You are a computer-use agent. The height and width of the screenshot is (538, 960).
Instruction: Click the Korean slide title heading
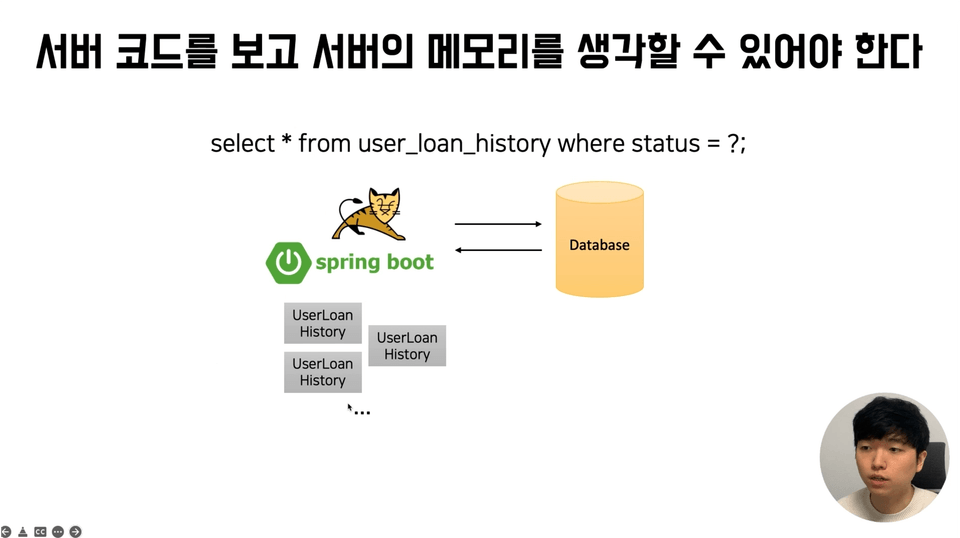(x=479, y=51)
